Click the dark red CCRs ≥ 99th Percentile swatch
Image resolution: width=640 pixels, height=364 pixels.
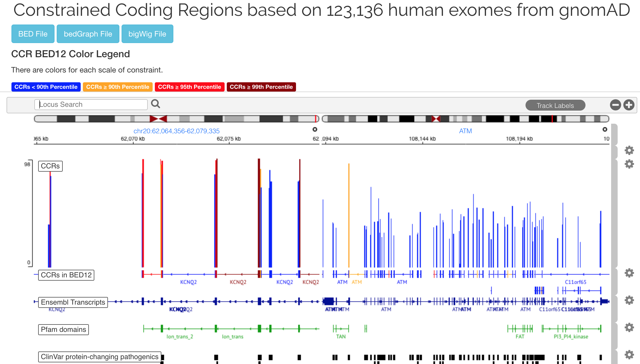tap(261, 87)
